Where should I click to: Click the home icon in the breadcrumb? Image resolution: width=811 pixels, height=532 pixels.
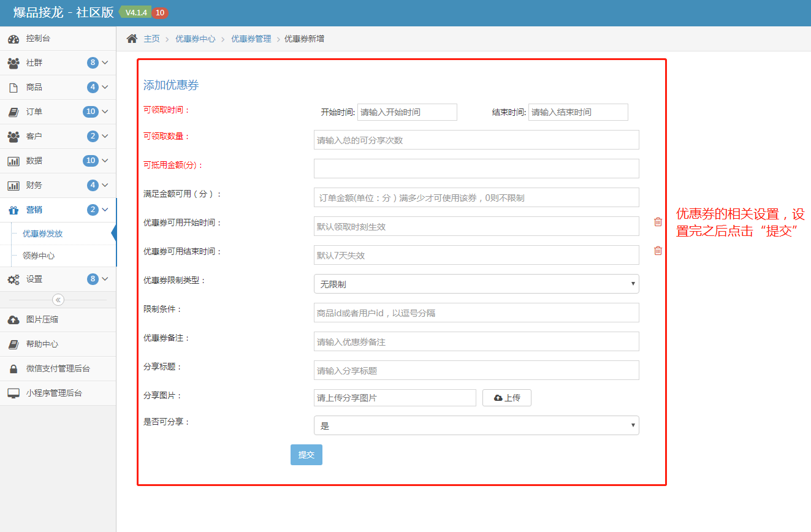[132, 39]
